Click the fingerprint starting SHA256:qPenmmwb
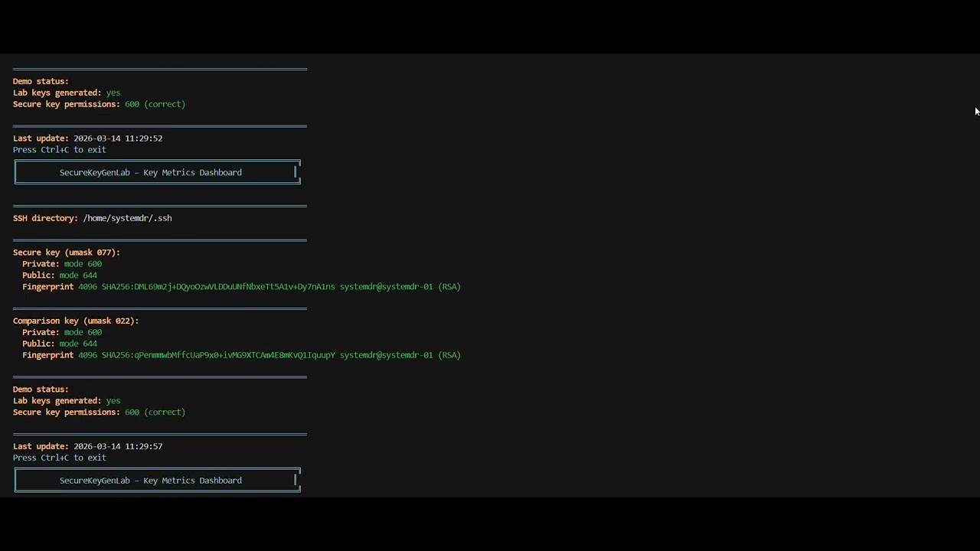 point(218,355)
